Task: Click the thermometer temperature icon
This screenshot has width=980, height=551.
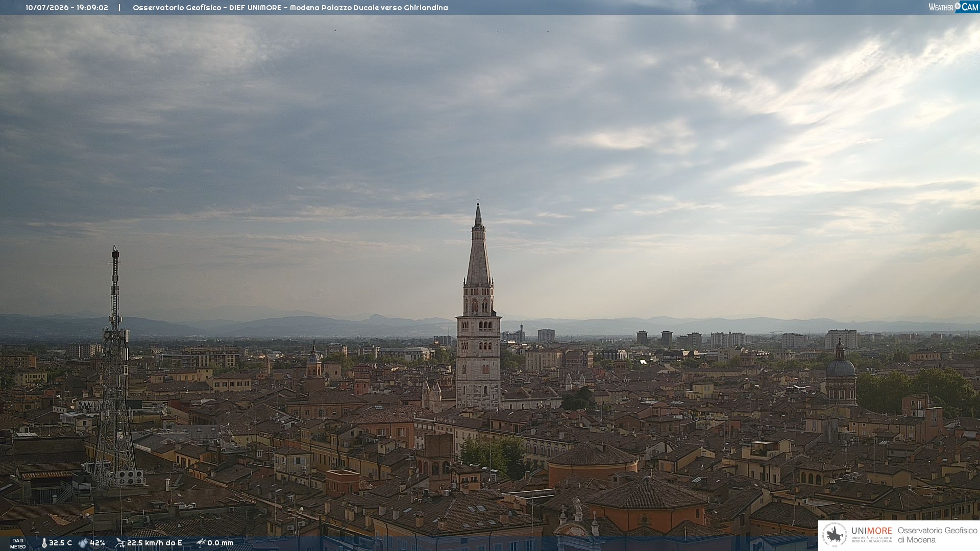Action: coord(44,543)
